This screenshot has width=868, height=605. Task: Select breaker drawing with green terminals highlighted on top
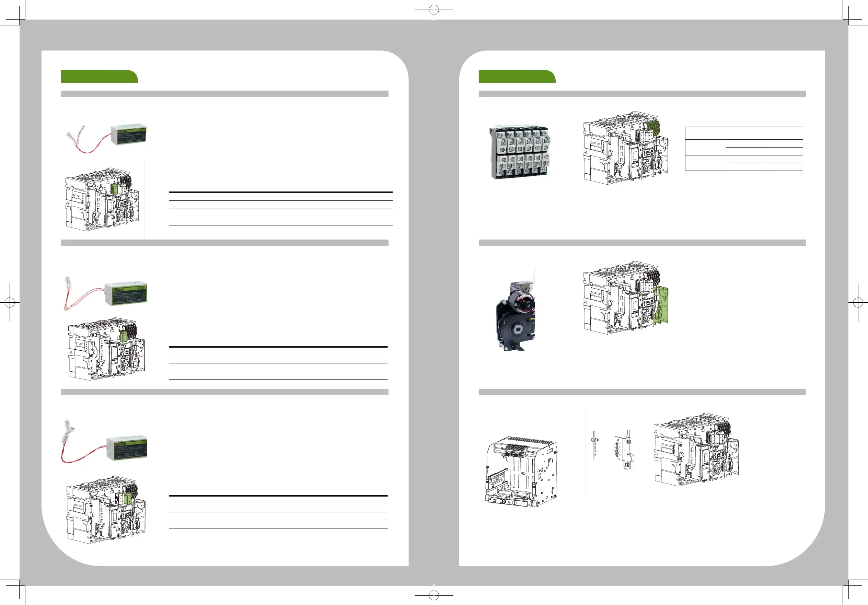pos(626,148)
